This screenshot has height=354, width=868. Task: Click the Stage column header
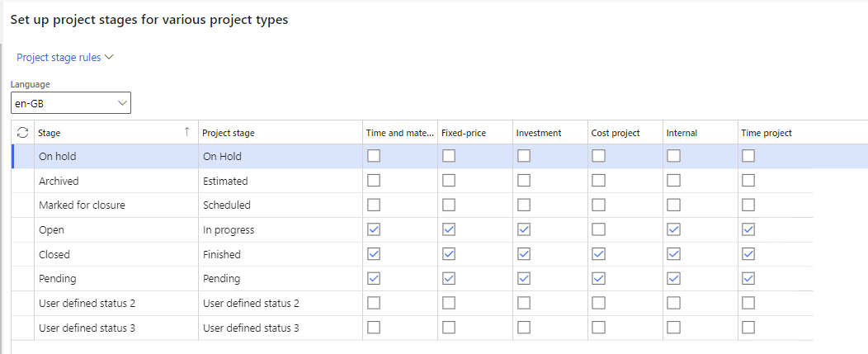tap(116, 133)
